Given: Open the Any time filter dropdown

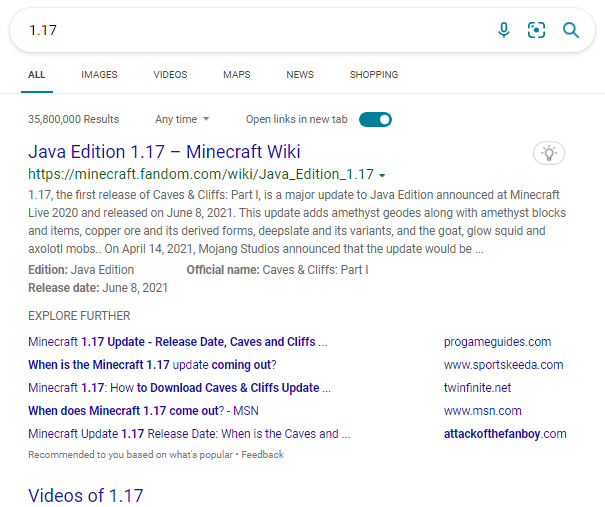Looking at the screenshot, I should point(182,119).
